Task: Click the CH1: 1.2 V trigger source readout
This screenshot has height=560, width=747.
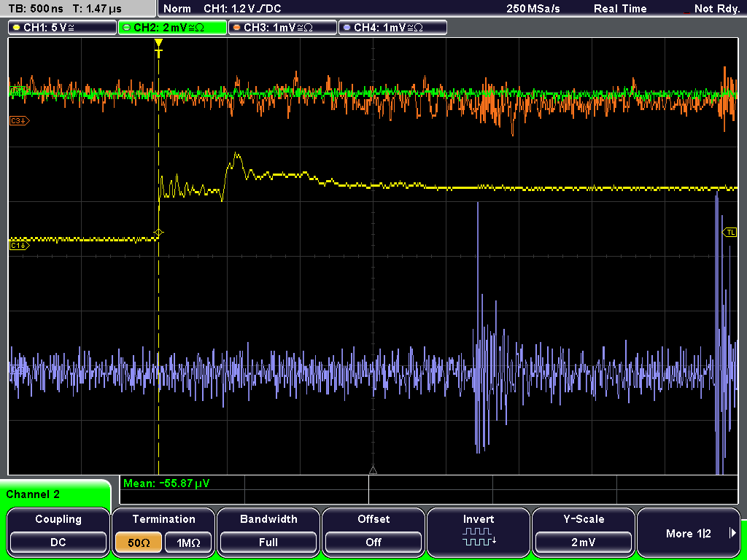Action: [x=242, y=9]
